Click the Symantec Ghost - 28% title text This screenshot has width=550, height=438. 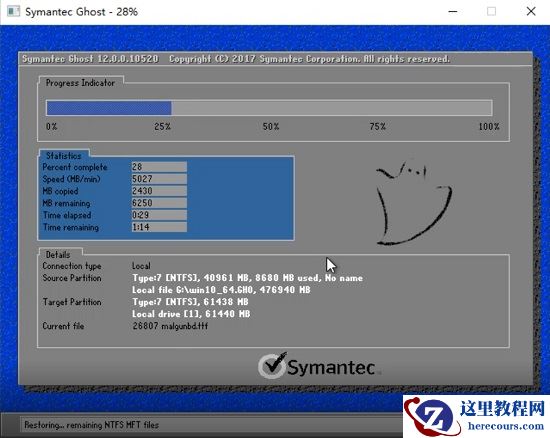point(81,12)
